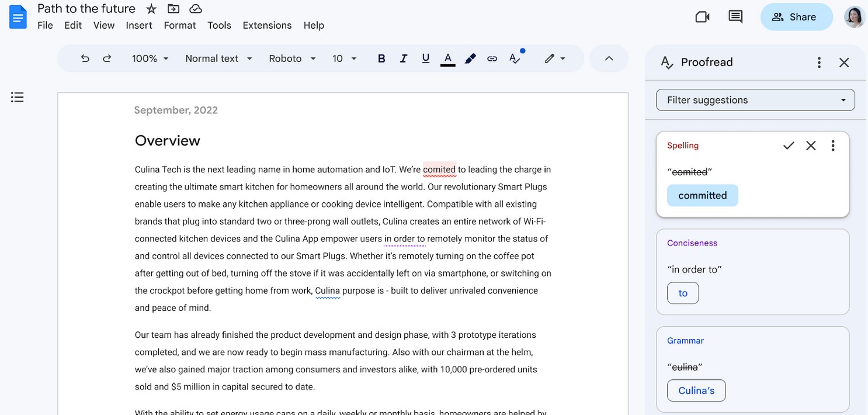Open the font size 10 dropdown
Image resolution: width=868 pixels, height=415 pixels.
[345, 58]
